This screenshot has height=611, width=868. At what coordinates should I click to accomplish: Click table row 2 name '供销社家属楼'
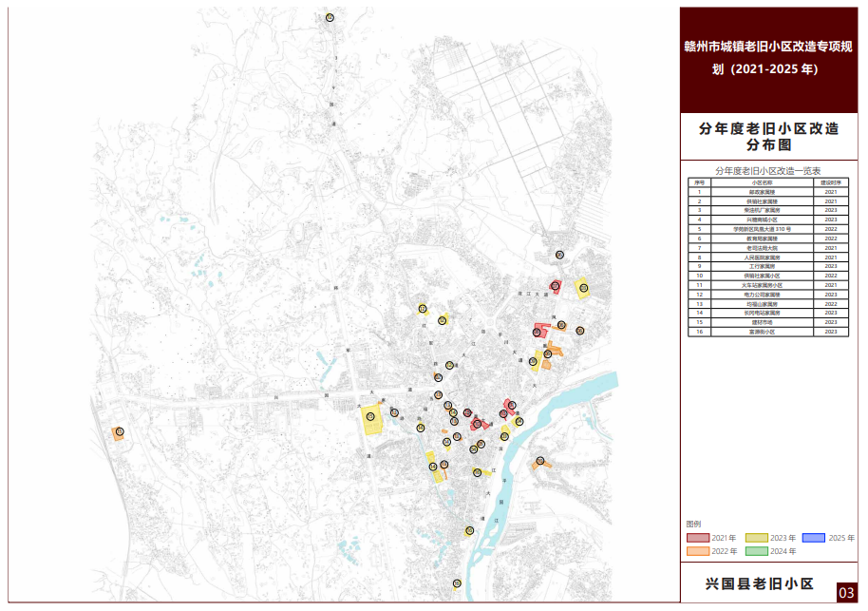point(763,201)
